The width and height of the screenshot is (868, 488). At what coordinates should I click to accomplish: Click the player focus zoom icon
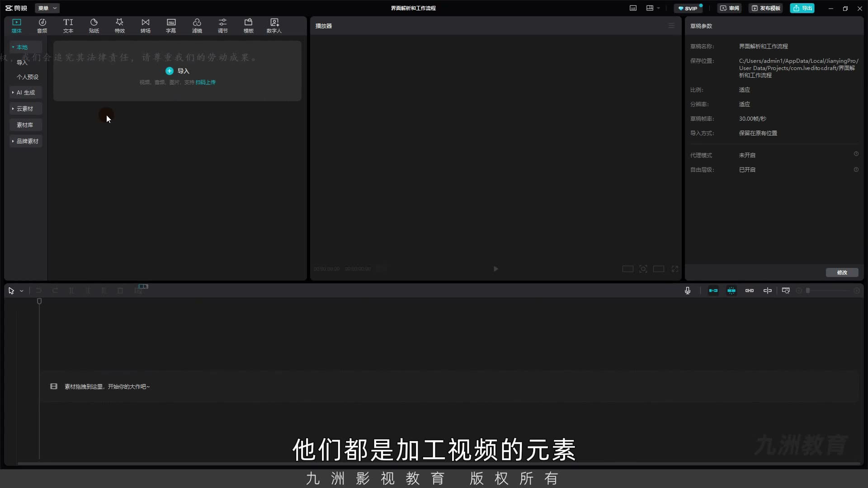point(643,269)
